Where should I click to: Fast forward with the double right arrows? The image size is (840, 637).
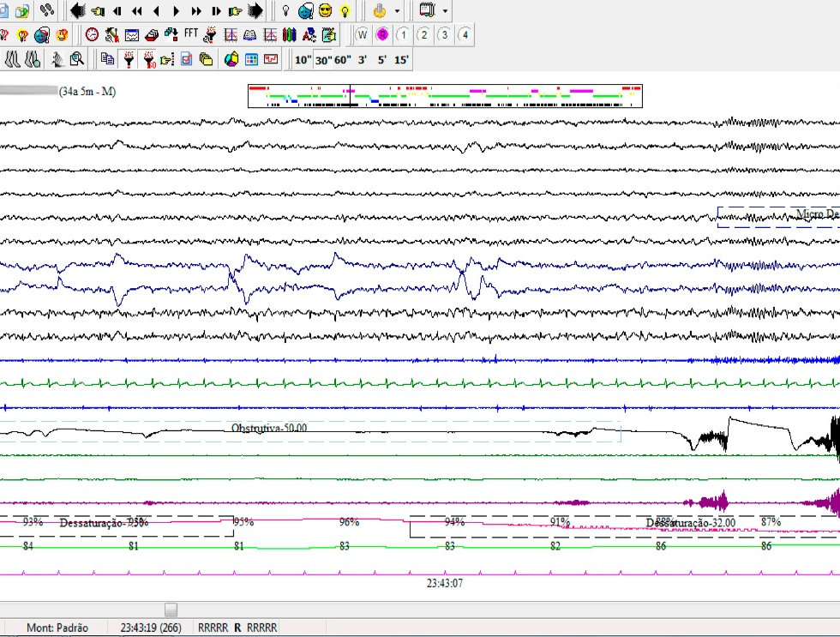(x=195, y=10)
